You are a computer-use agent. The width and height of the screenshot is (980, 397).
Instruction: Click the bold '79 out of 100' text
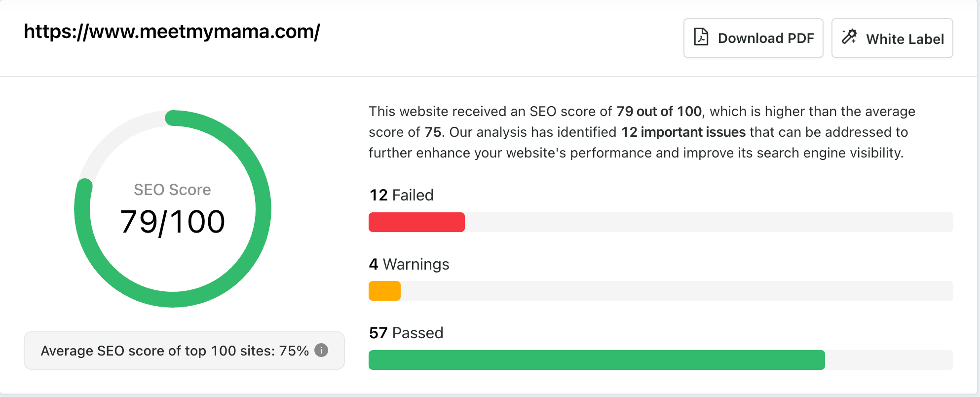click(x=659, y=112)
